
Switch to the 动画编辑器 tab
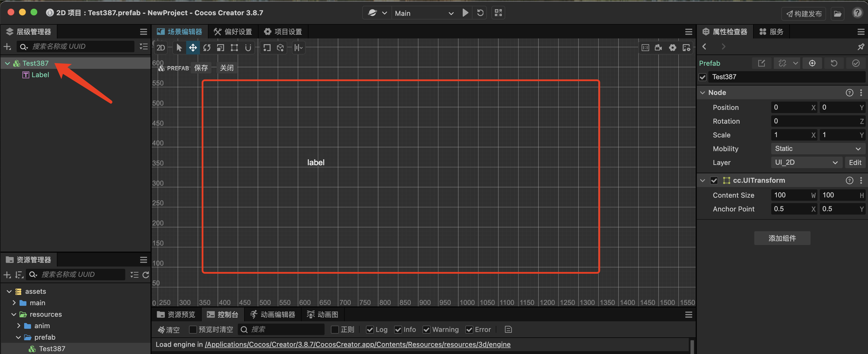[x=272, y=314]
